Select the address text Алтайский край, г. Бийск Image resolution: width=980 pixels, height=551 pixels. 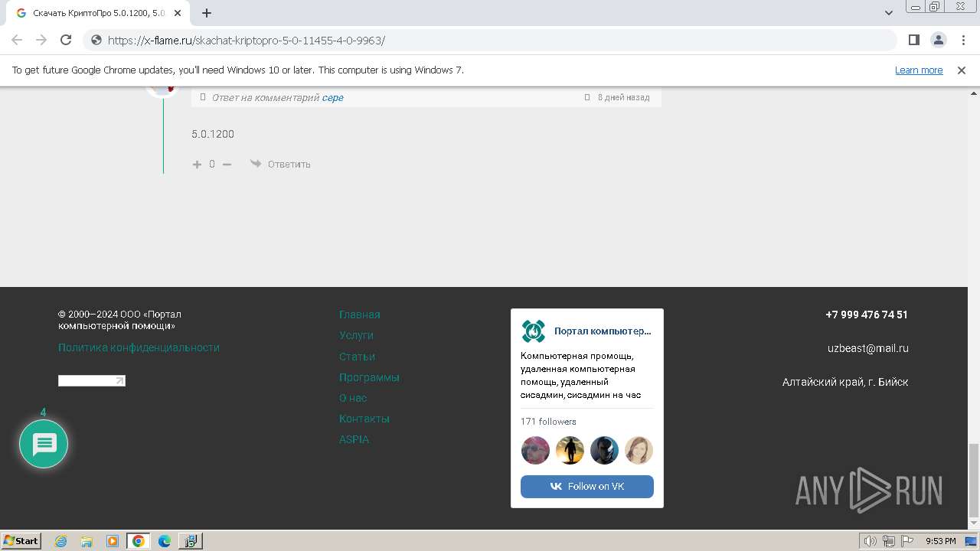click(x=845, y=382)
